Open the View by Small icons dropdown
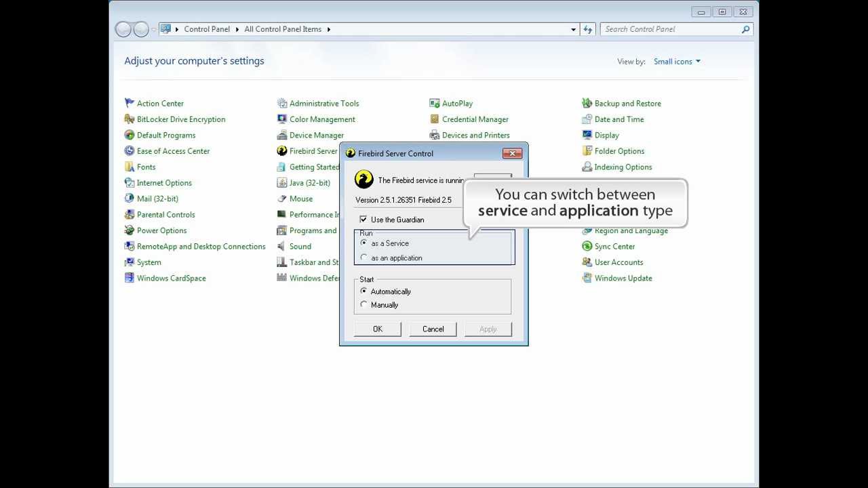This screenshot has height=488, width=868. [x=677, y=62]
